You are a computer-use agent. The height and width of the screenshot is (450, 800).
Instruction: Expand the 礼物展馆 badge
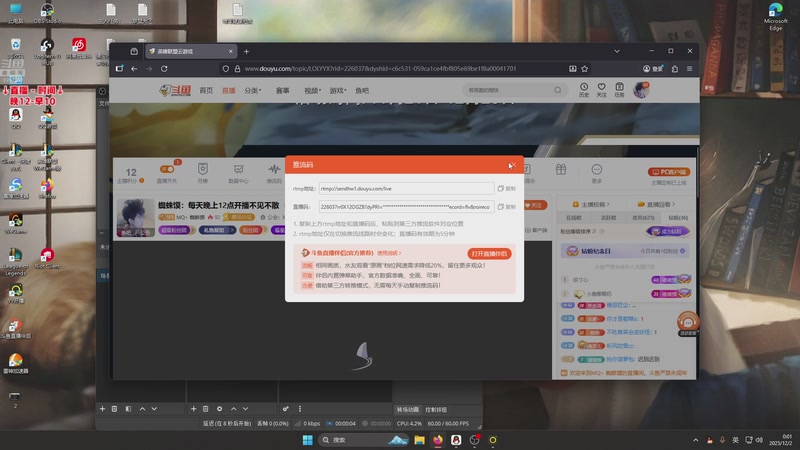(x=217, y=230)
